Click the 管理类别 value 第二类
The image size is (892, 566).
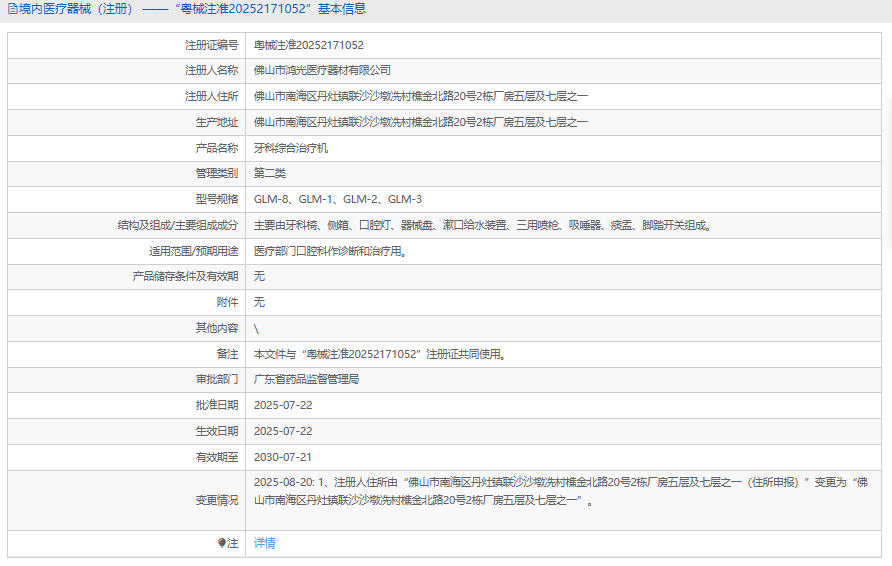point(270,174)
